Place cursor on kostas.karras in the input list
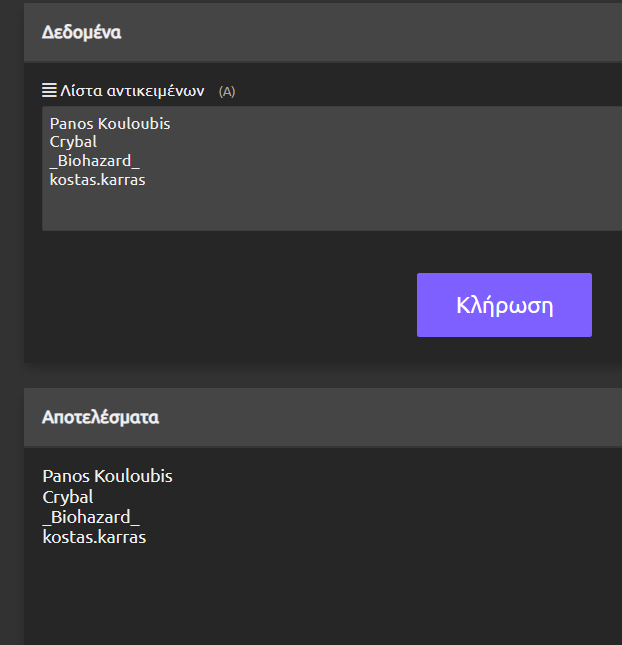Screen dimensions: 622x645 tap(97, 180)
